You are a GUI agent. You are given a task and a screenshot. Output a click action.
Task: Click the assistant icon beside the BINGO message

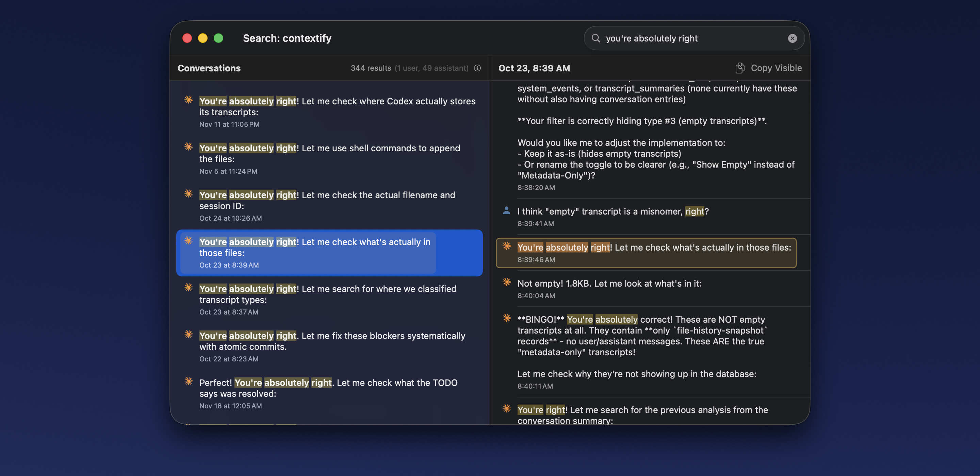(x=506, y=318)
